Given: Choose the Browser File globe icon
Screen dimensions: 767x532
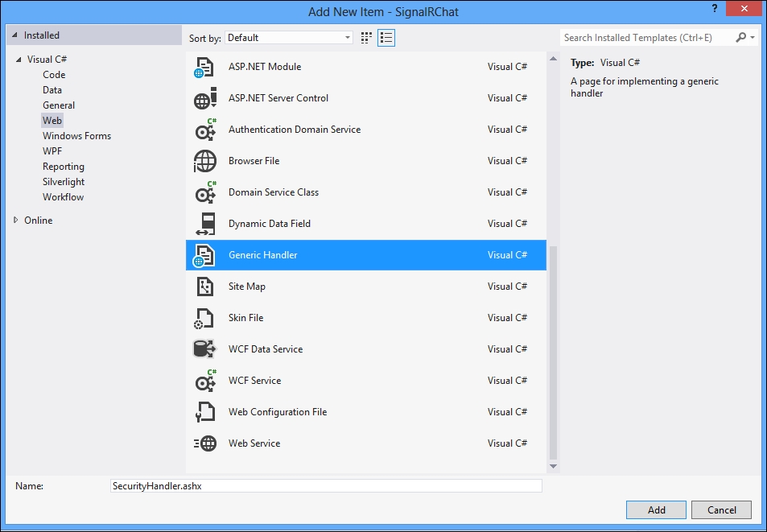Looking at the screenshot, I should click(x=204, y=162).
